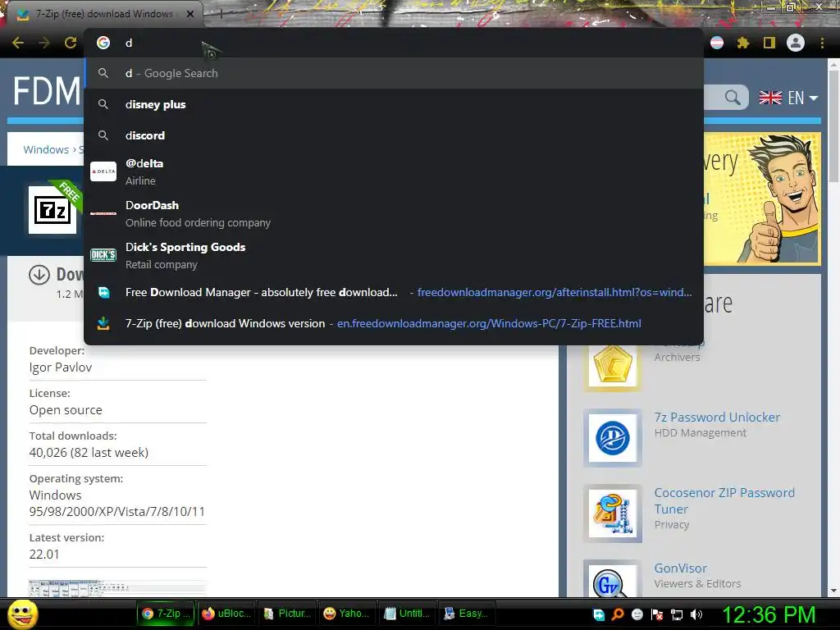The height and width of the screenshot is (630, 840).
Task: Reload the page with the refresh icon
Action: point(71,43)
